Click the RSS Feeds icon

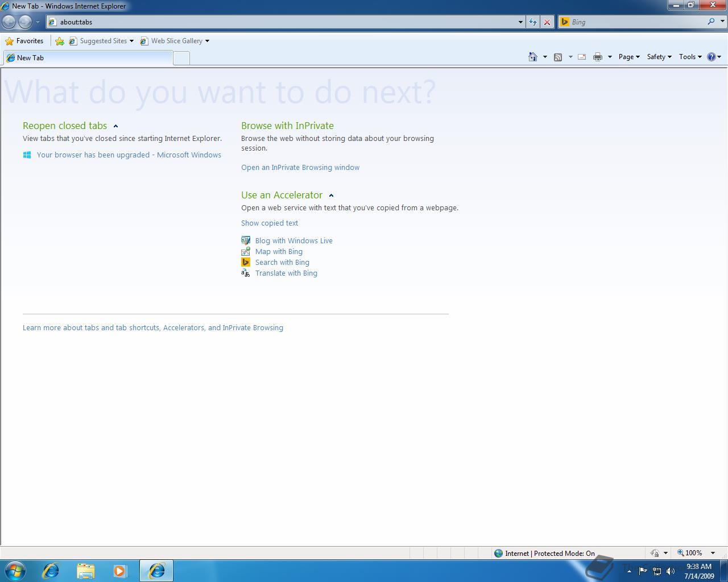(x=558, y=57)
